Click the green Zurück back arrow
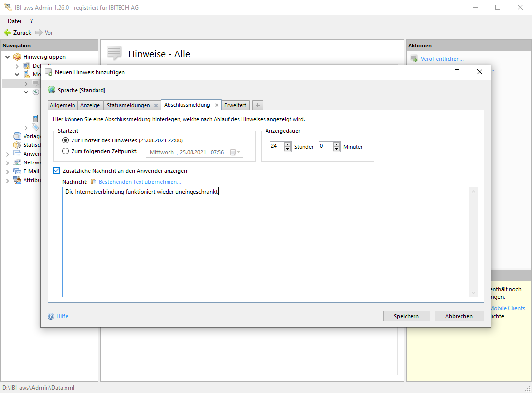532x393 pixels. point(7,33)
